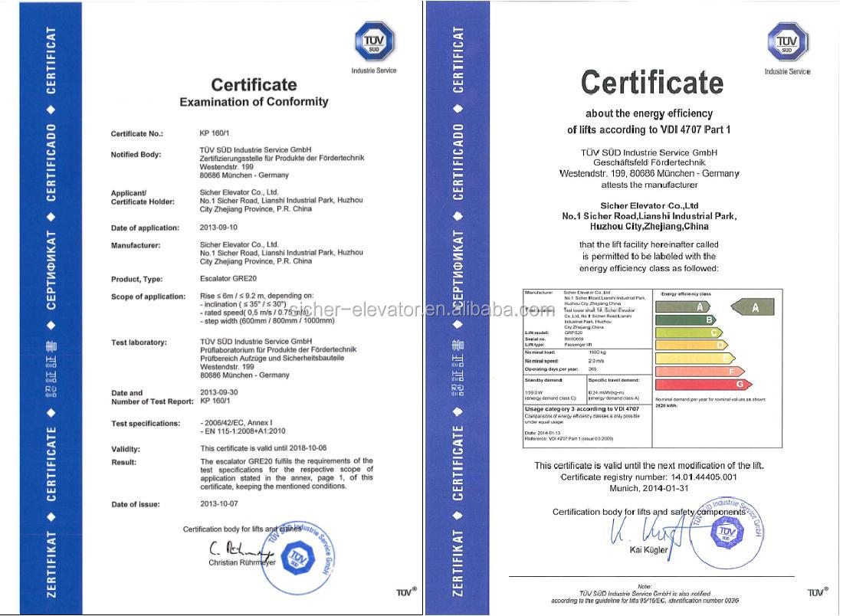843x616 pixels.
Task: Click the dark green class A efficiency bar
Action: tap(683, 306)
